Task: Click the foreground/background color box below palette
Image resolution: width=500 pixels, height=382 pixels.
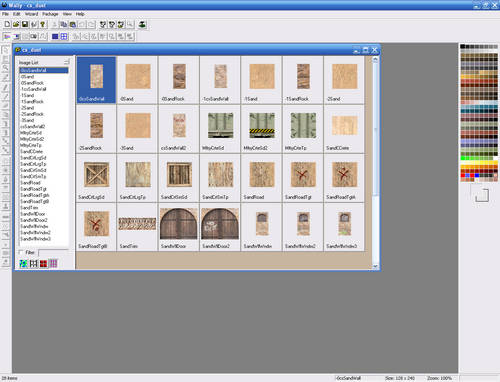Action: pos(482,195)
